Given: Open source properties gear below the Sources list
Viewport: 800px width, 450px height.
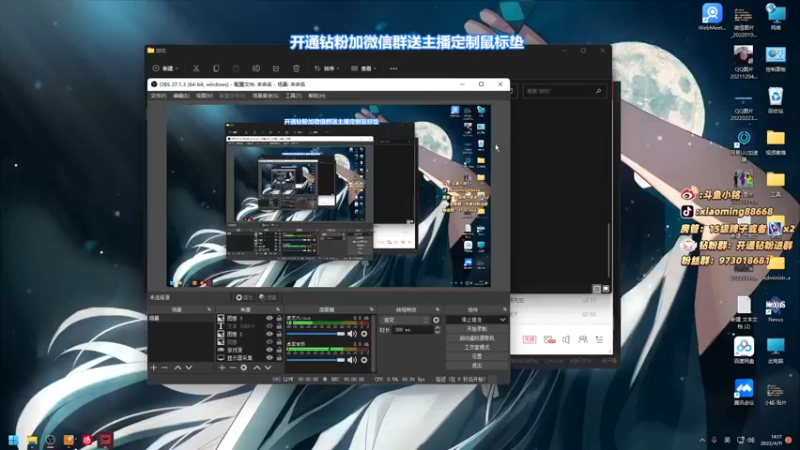Looking at the screenshot, I should [244, 367].
